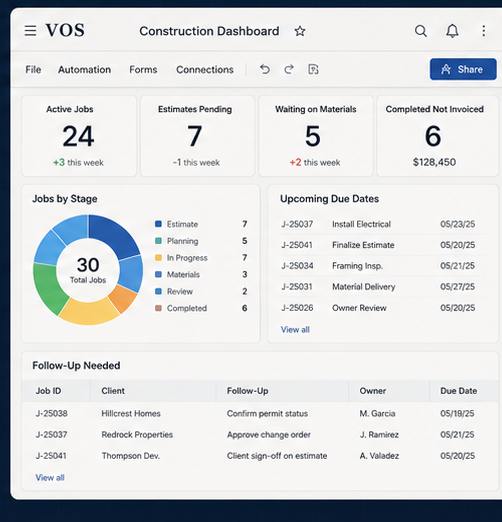The image size is (502, 522).
Task: Open the Active Jobs summary card
Action: (79, 136)
